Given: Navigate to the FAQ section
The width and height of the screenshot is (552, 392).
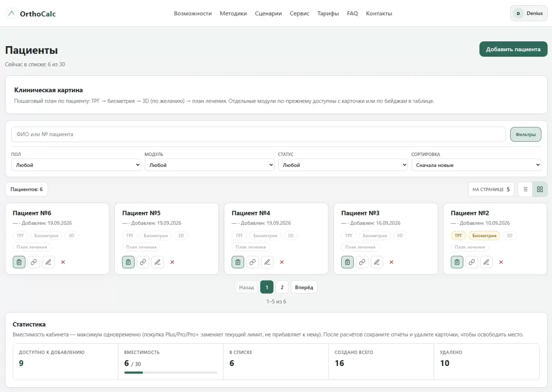Looking at the screenshot, I should 352,13.
